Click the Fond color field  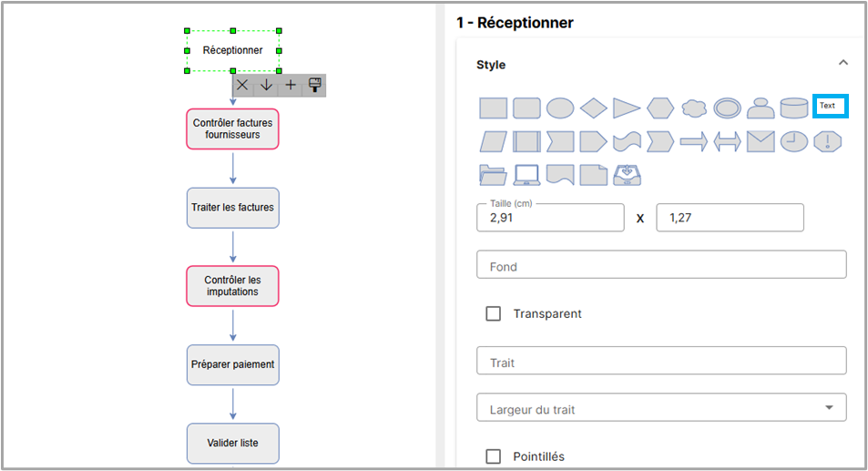coord(661,265)
